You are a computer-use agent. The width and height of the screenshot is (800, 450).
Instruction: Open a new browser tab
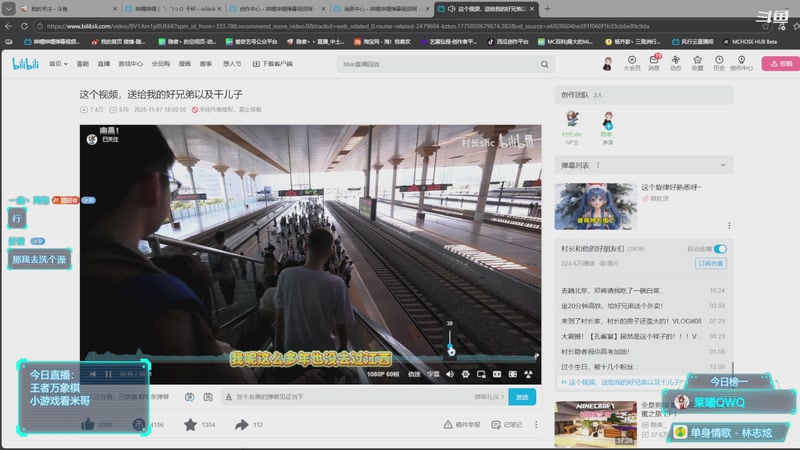coord(547,9)
